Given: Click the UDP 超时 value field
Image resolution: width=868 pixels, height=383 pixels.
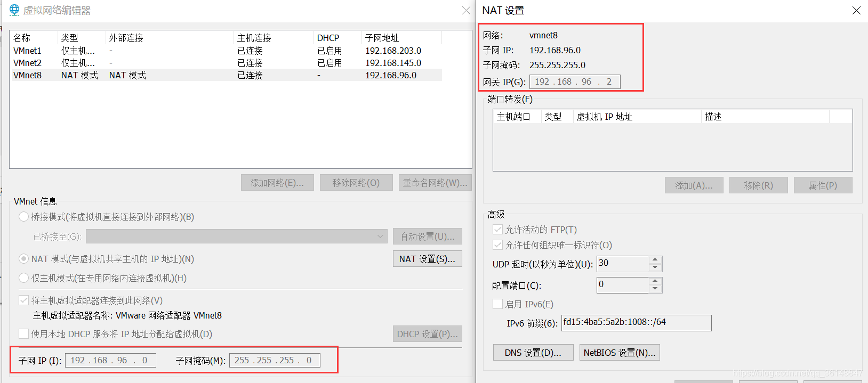Looking at the screenshot, I should (623, 264).
